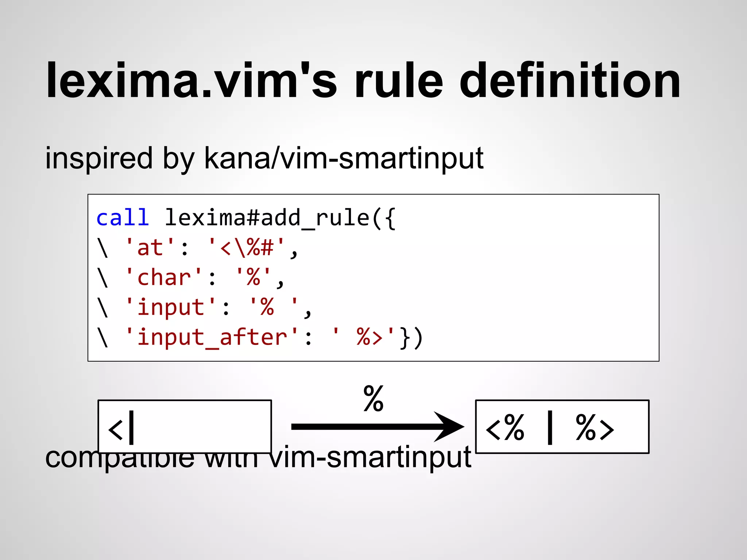Click the result box showing '<% | %>'
Screen dimensions: 747x560
coord(562,427)
